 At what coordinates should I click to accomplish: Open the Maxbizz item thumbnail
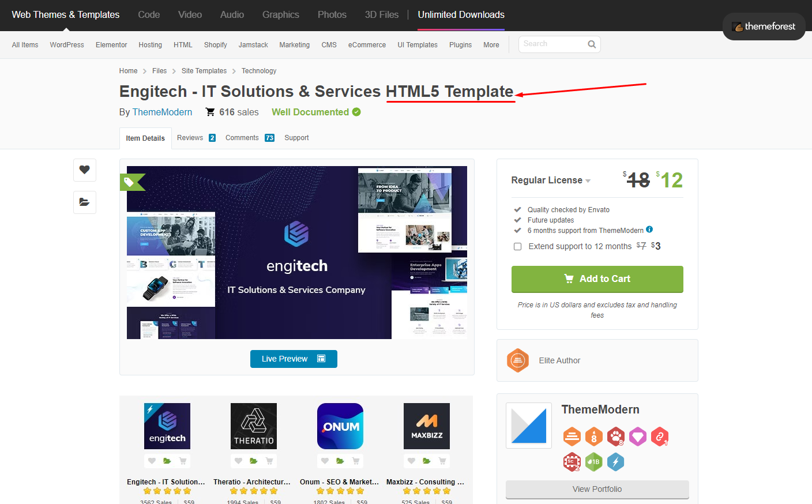pyautogui.click(x=427, y=426)
